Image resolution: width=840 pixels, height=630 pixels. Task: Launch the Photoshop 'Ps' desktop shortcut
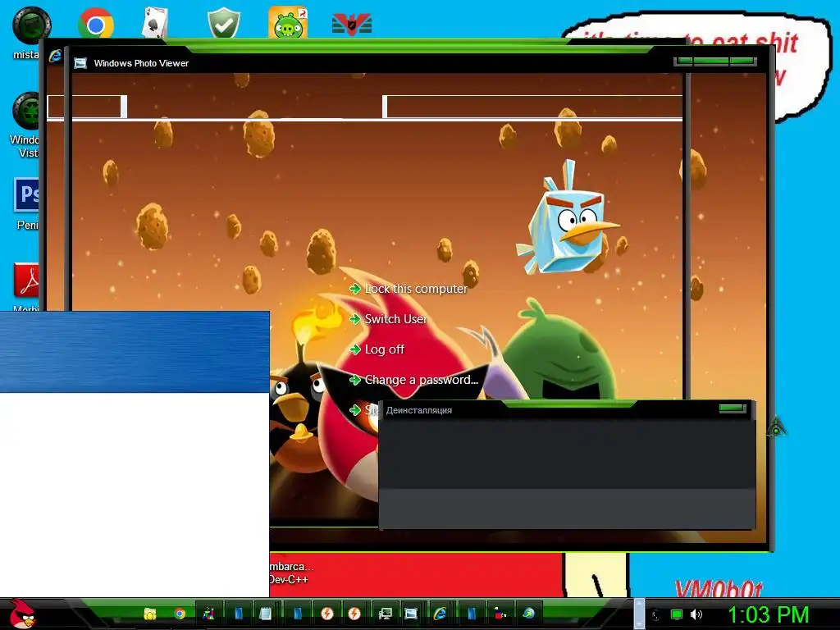click(27, 194)
